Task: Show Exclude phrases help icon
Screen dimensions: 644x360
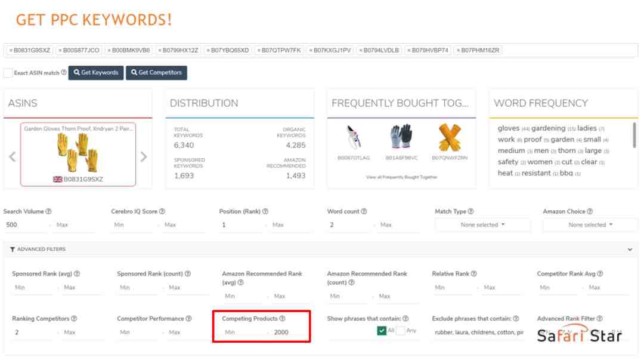Action: [516, 319]
